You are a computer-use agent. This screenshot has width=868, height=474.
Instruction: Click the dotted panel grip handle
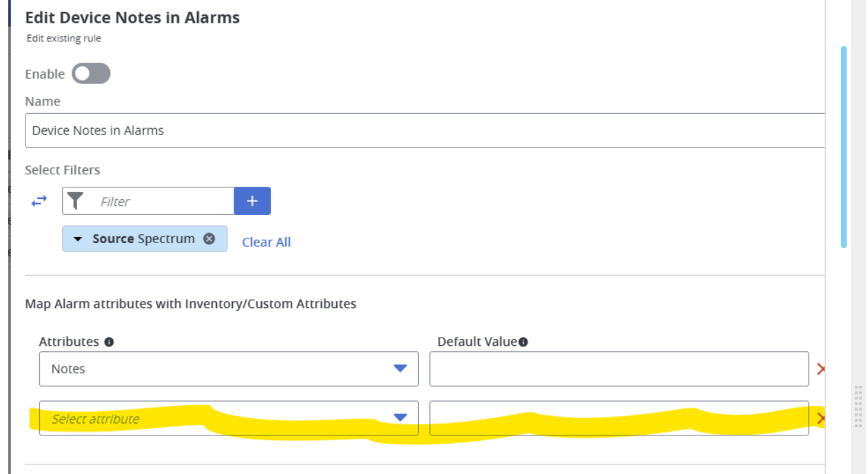tap(858, 406)
